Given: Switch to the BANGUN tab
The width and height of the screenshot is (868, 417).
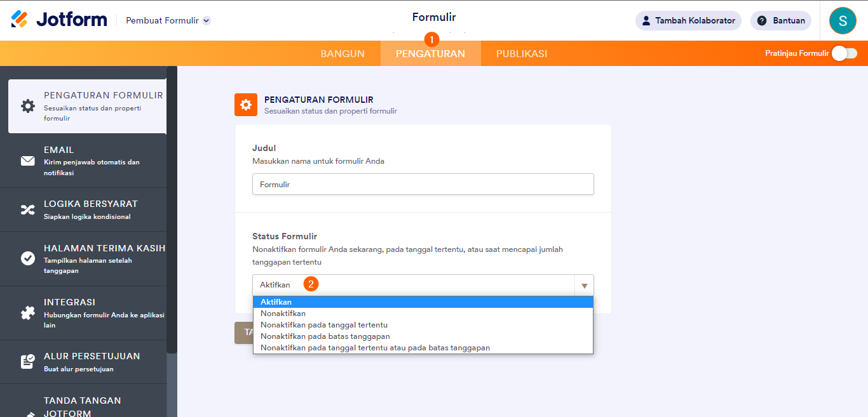Looking at the screenshot, I should 342,53.
